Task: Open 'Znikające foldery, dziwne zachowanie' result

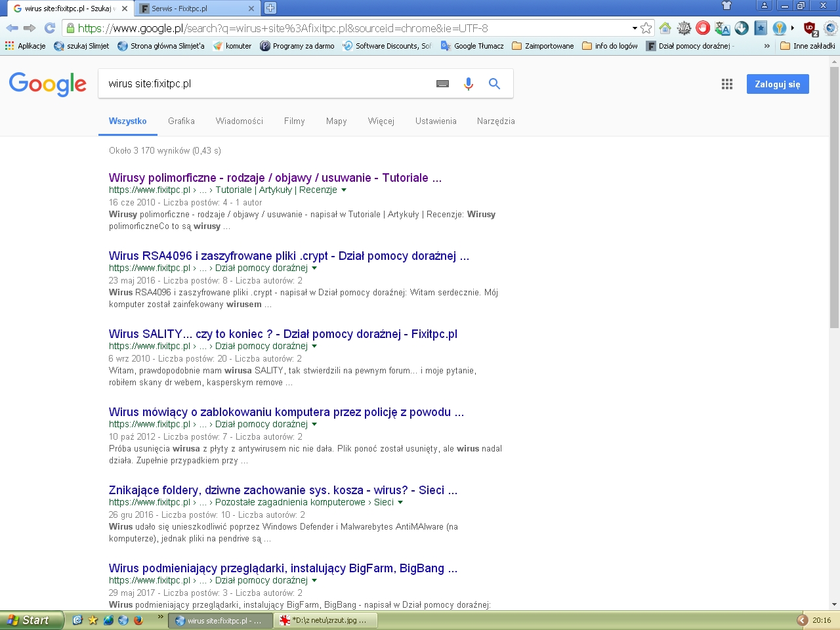Action: (x=283, y=490)
